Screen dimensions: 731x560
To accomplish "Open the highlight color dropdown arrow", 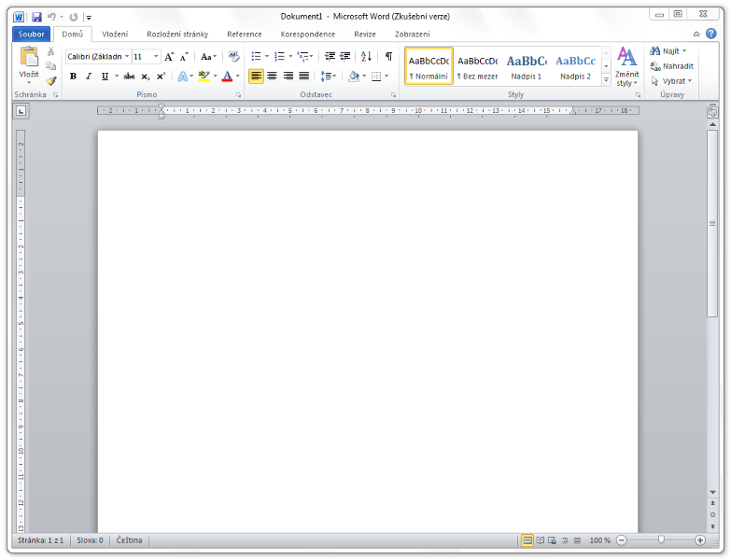I will coord(216,77).
